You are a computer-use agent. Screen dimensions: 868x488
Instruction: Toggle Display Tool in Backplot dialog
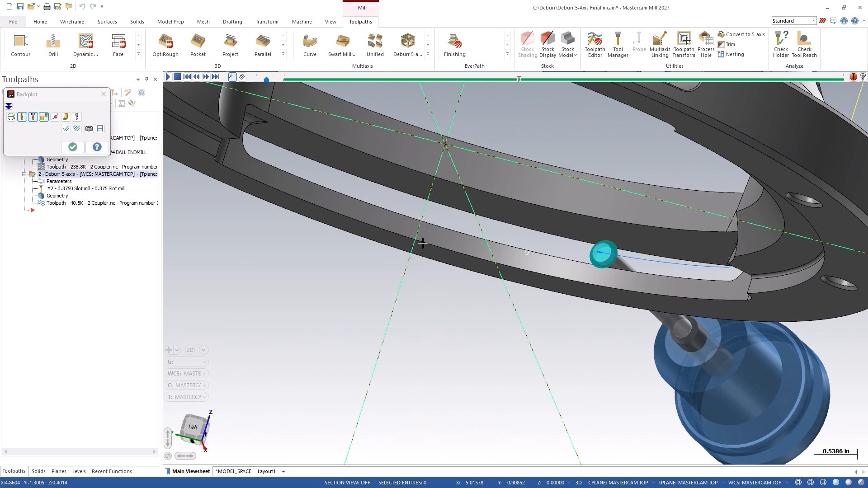pyautogui.click(x=22, y=117)
